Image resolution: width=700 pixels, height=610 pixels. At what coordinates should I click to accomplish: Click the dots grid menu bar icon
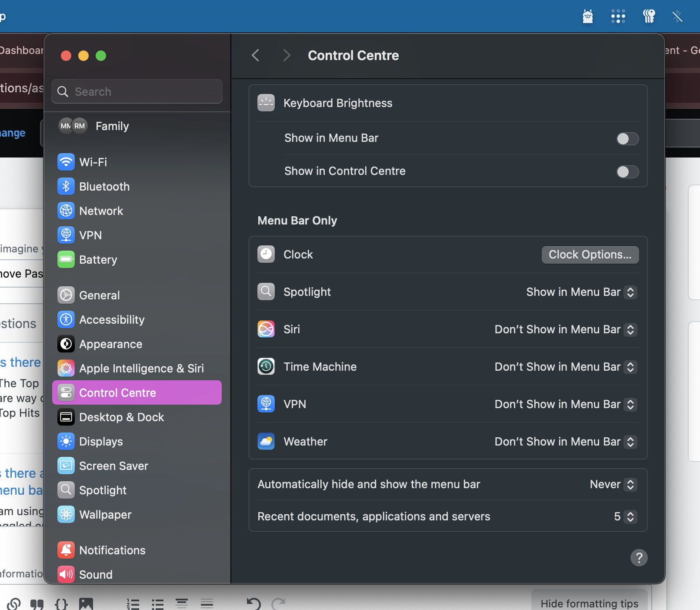pyautogui.click(x=618, y=17)
